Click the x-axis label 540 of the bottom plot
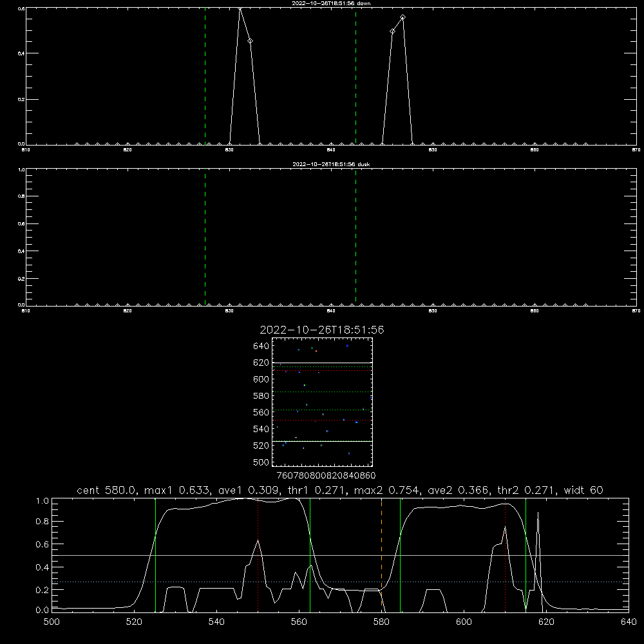Viewport: 644px width, 644px height. (216, 621)
